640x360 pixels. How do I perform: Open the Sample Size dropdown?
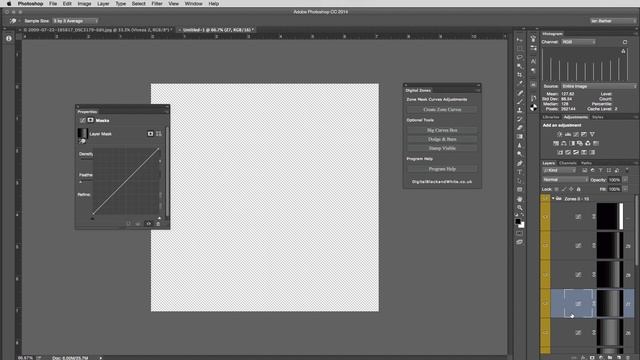76,21
